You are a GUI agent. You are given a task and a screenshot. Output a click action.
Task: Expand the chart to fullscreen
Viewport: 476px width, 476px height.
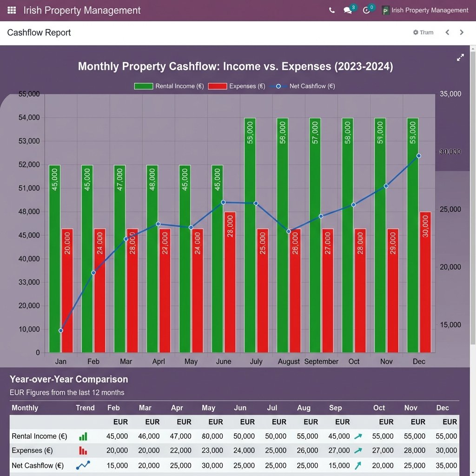[x=460, y=57]
